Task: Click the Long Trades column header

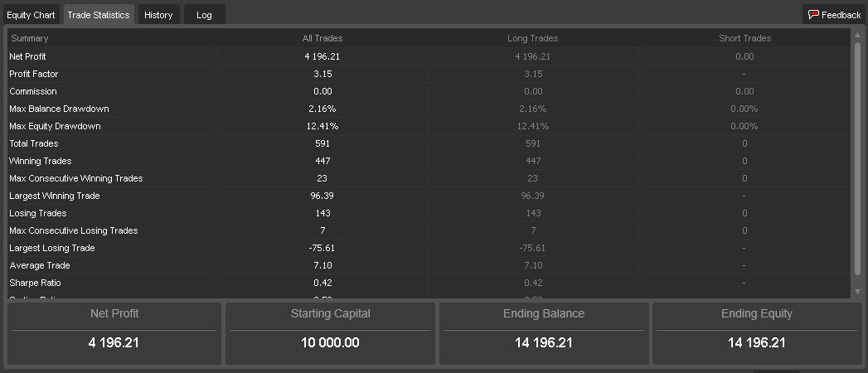Action: pyautogui.click(x=532, y=38)
